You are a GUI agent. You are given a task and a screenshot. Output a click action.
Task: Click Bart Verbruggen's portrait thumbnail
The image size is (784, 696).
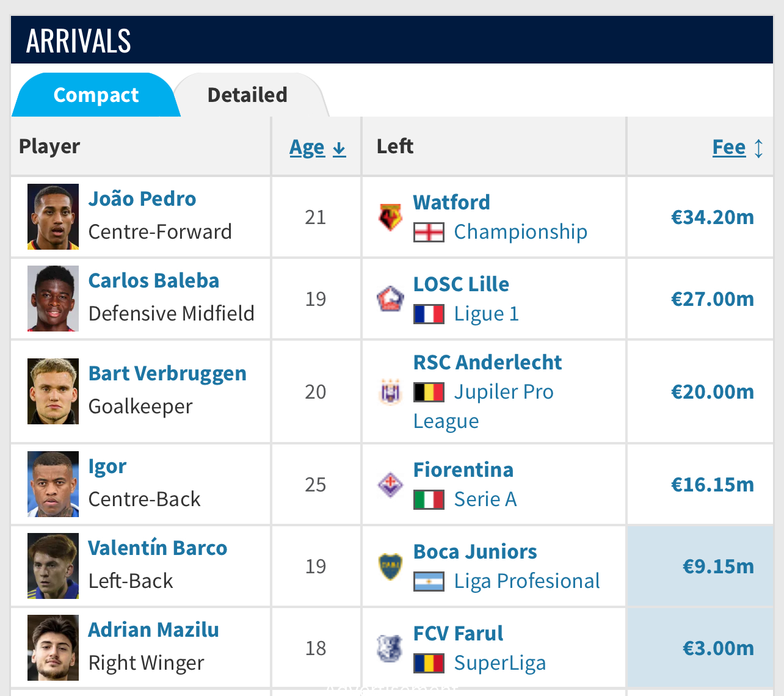tap(53, 391)
